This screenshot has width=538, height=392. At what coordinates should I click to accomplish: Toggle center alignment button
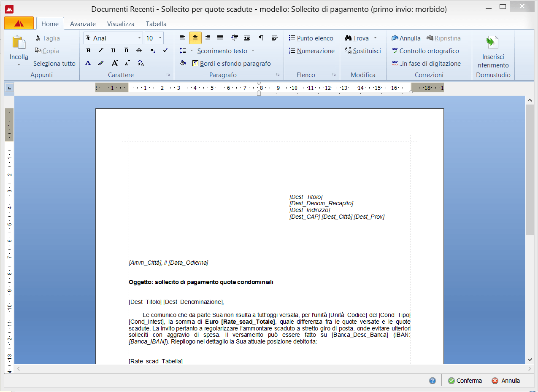coord(195,38)
